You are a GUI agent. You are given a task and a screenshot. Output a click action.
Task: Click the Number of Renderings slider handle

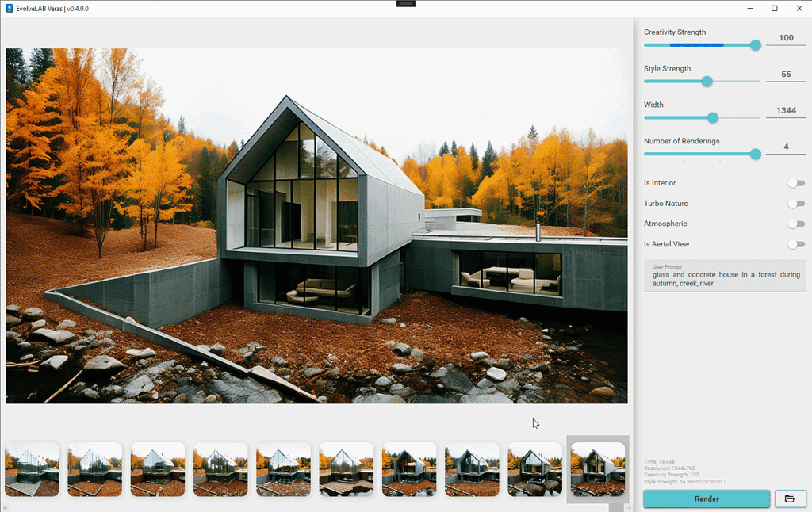click(755, 155)
